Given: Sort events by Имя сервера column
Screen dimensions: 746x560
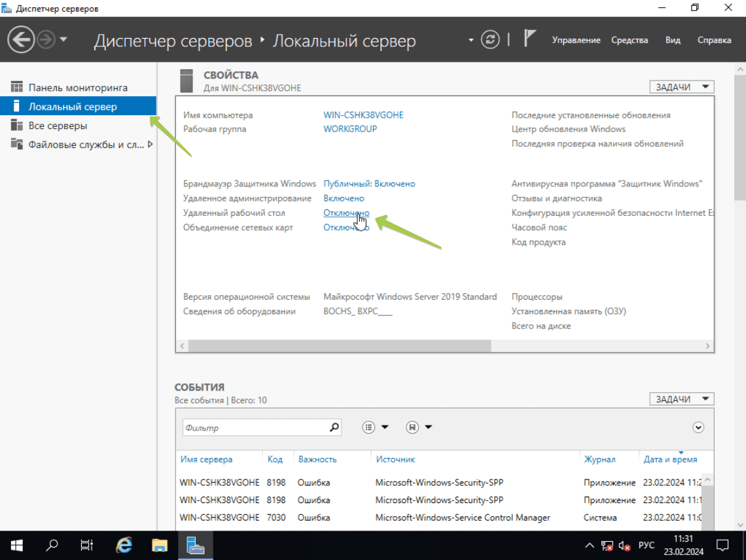Looking at the screenshot, I should (x=206, y=460).
